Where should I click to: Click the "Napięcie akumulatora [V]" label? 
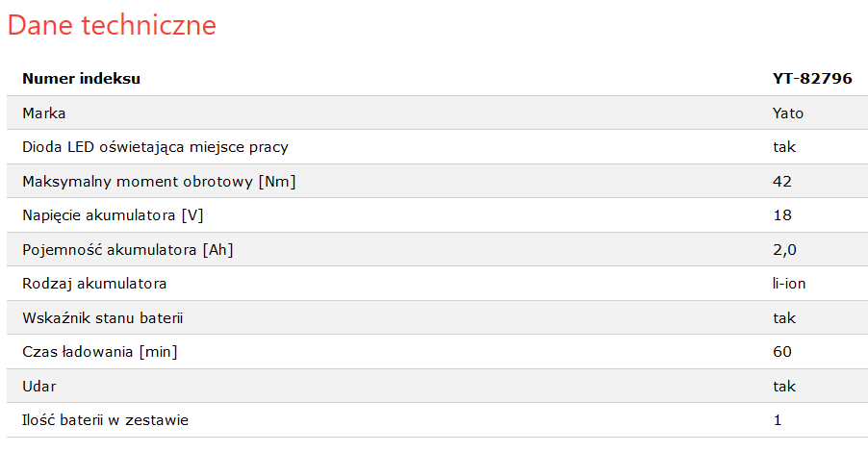pos(113,215)
